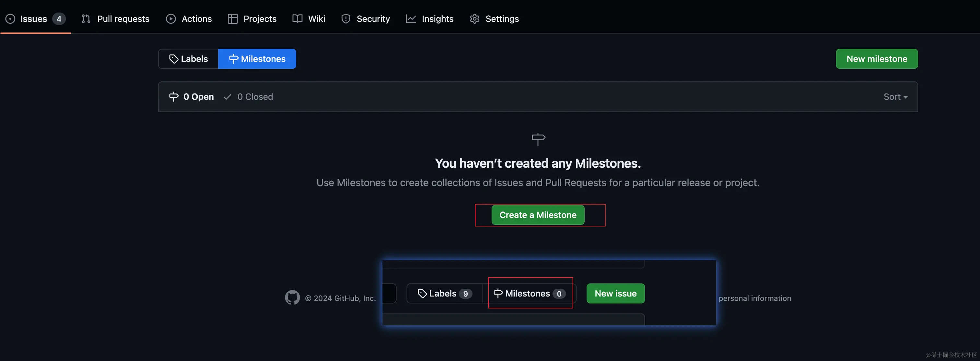Switch to the Projects tab
The image size is (980, 361).
(x=252, y=19)
